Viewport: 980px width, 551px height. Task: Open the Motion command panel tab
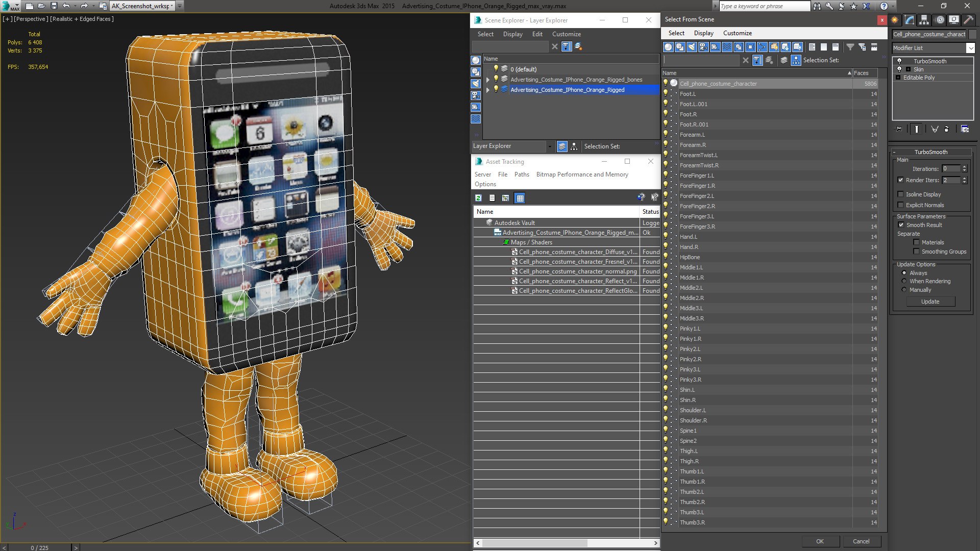(x=940, y=20)
